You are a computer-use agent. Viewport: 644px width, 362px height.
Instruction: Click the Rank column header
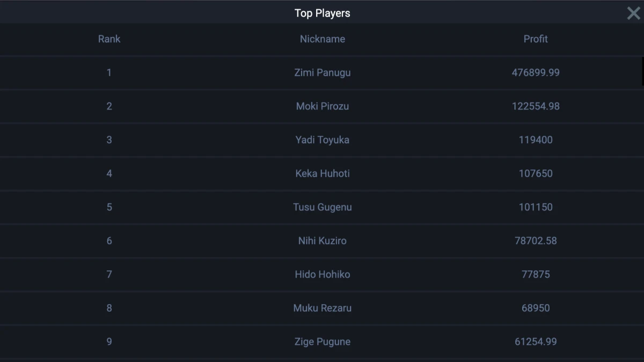(x=109, y=39)
